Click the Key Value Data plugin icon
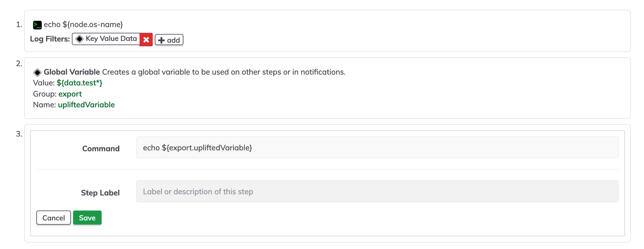 point(79,39)
